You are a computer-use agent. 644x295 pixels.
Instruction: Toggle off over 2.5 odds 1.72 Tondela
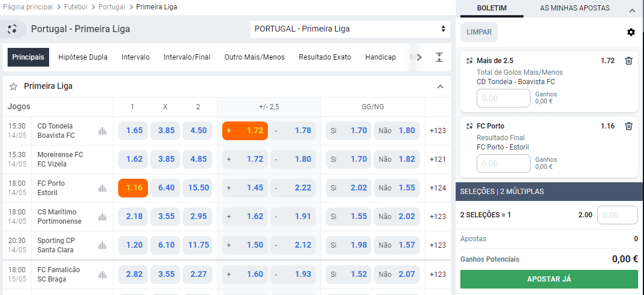click(245, 131)
